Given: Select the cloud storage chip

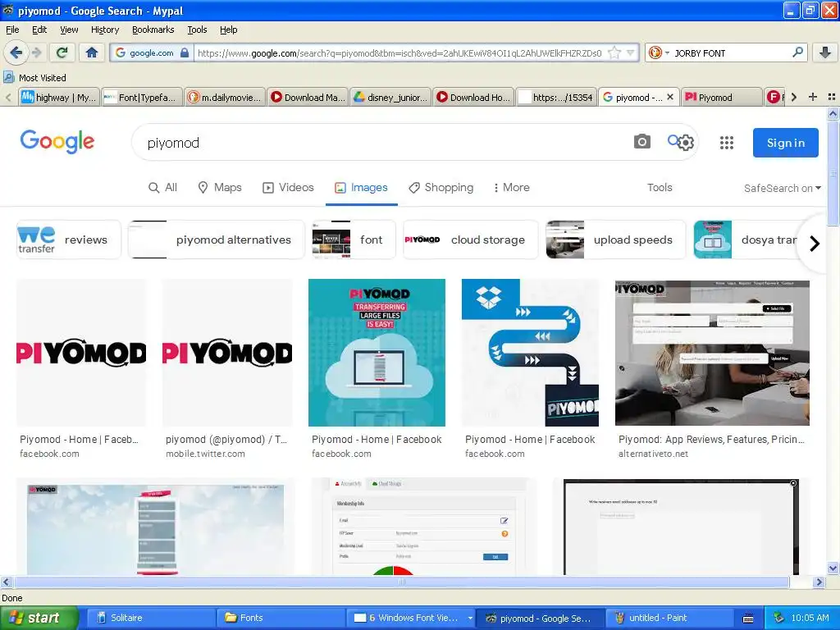Looking at the screenshot, I should click(470, 240).
